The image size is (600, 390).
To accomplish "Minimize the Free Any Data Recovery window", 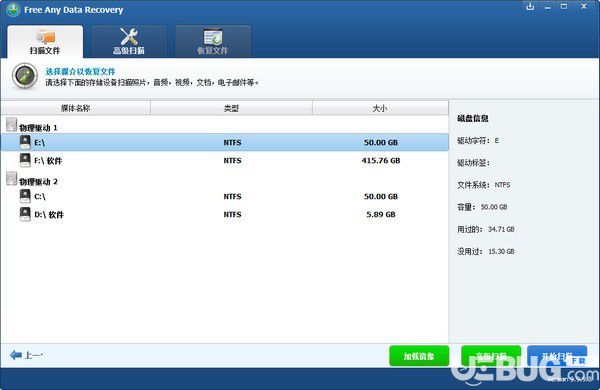I will [x=548, y=7].
